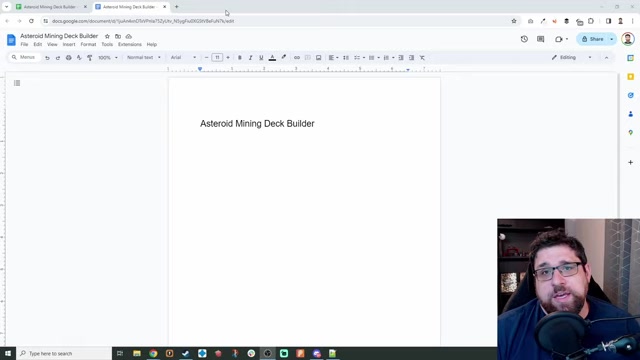Viewport: 640px width, 360px height.
Task: Increase the font size
Action: [x=228, y=58]
